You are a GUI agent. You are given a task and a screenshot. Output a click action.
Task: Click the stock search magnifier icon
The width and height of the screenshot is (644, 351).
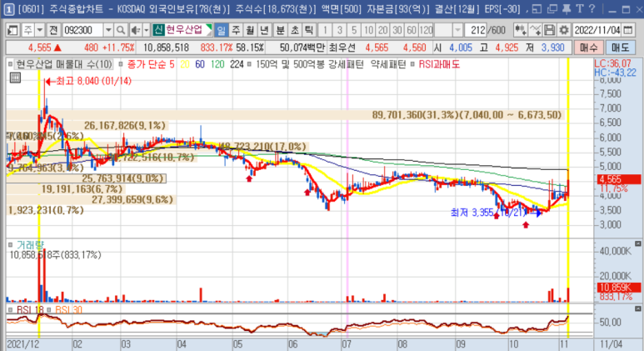click(x=121, y=29)
